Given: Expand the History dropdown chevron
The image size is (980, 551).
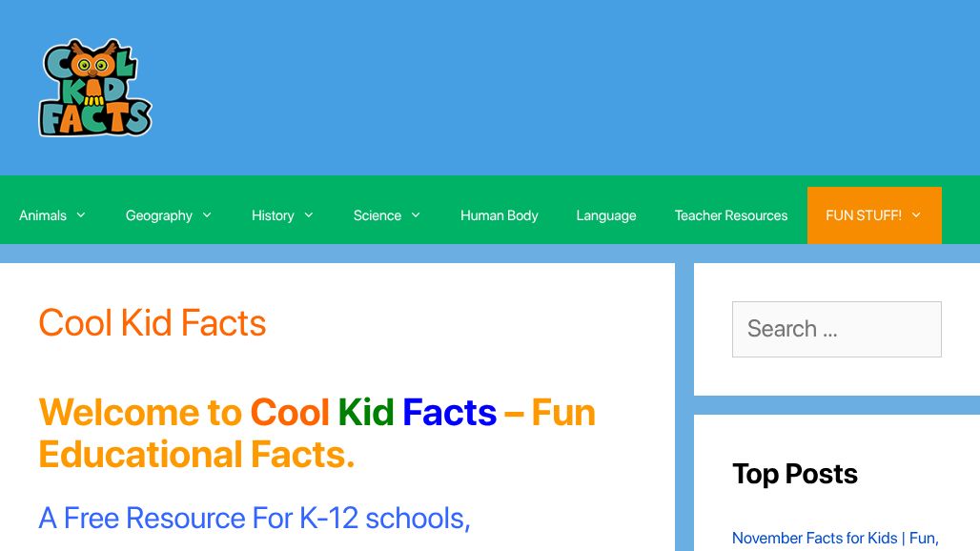Looking at the screenshot, I should [310, 215].
